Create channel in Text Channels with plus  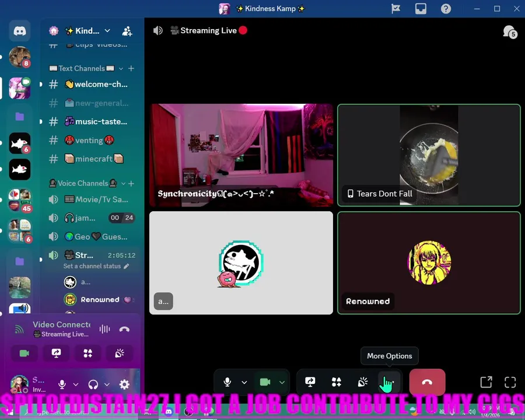pyautogui.click(x=131, y=68)
